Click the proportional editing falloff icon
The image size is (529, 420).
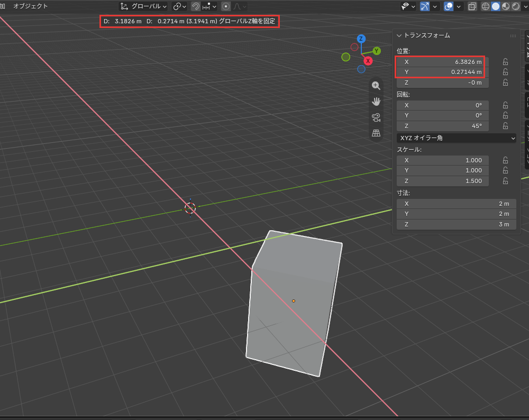[240, 6]
